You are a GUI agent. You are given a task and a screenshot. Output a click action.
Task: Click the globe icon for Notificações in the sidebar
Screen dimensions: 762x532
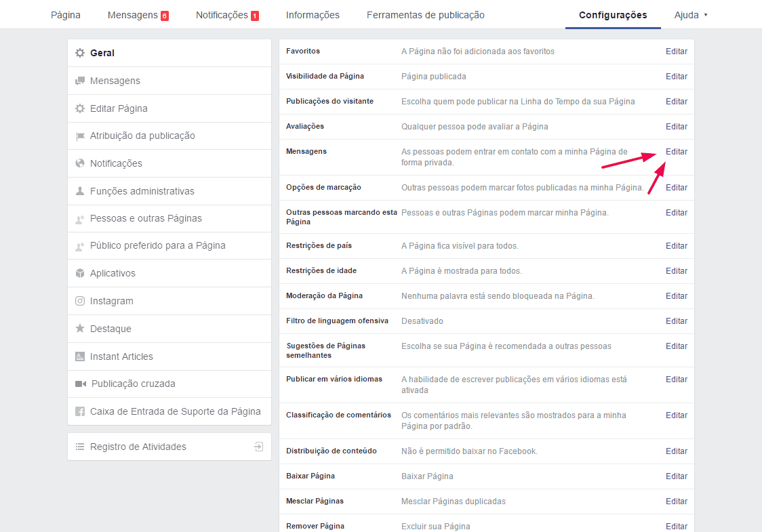pos(80,163)
